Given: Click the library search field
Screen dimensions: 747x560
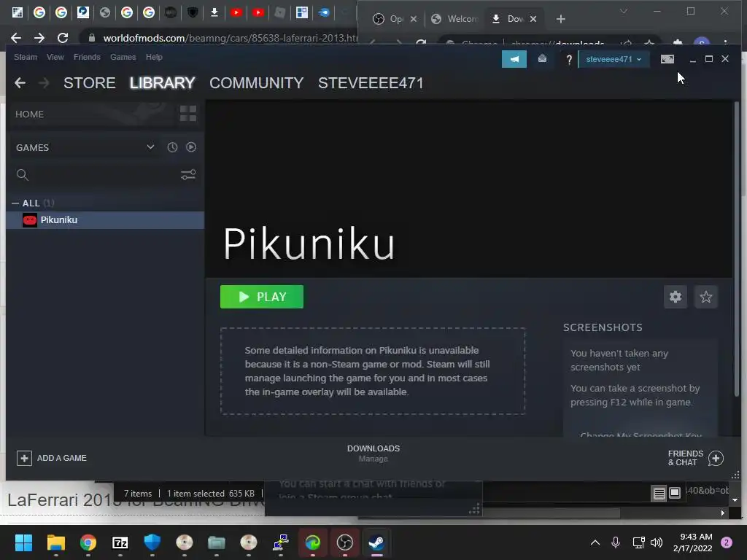Looking at the screenshot, I should tap(96, 175).
